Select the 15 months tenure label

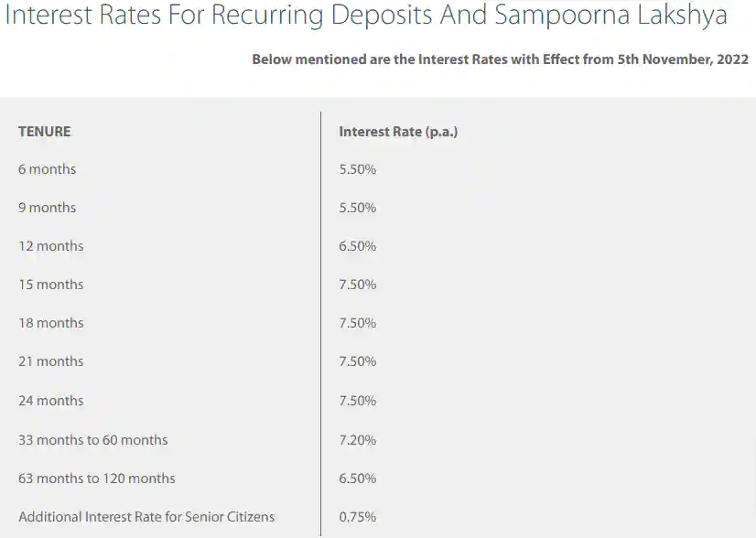50,285
